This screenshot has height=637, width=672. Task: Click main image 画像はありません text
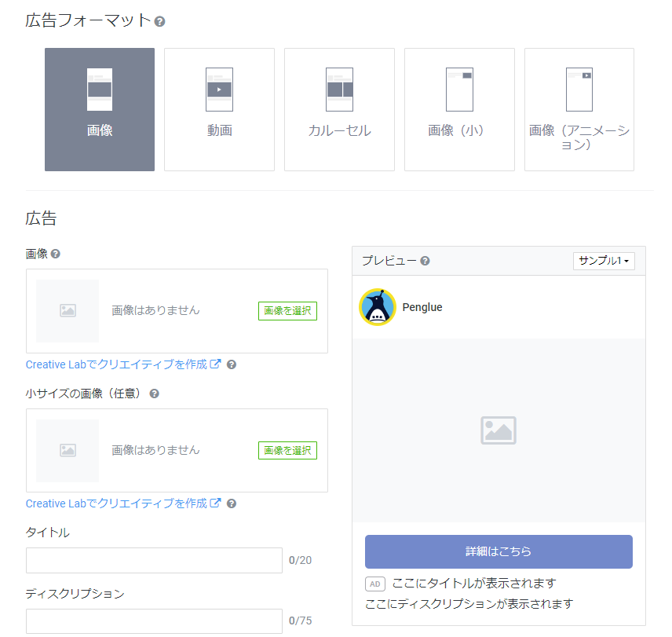click(155, 310)
